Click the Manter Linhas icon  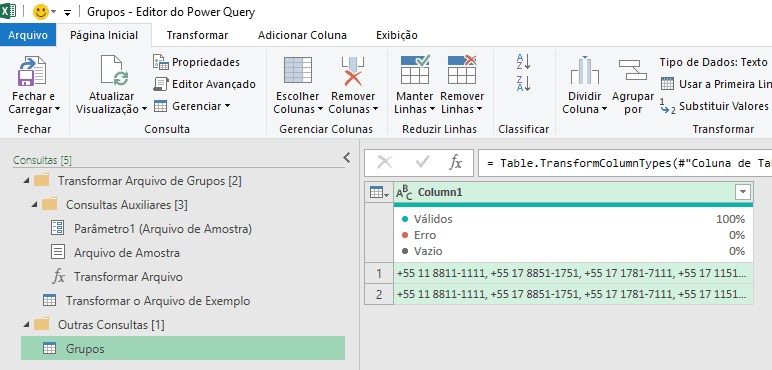415,70
